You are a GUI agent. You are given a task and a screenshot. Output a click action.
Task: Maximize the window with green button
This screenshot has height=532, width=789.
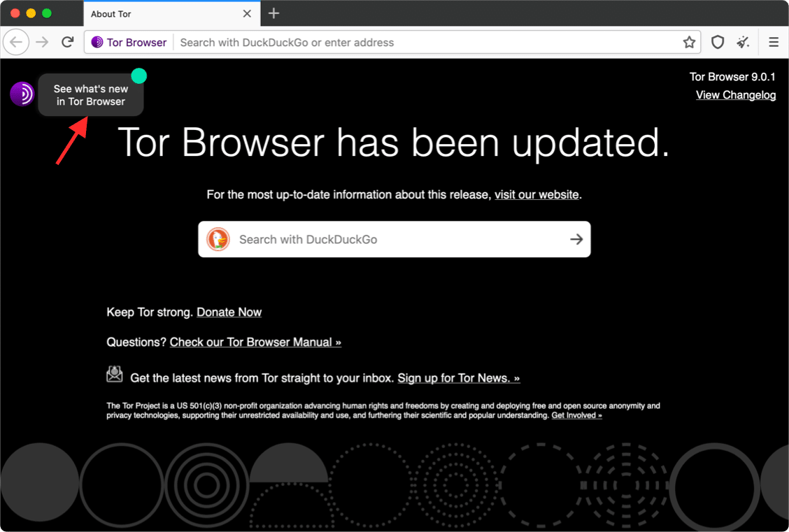tap(47, 13)
